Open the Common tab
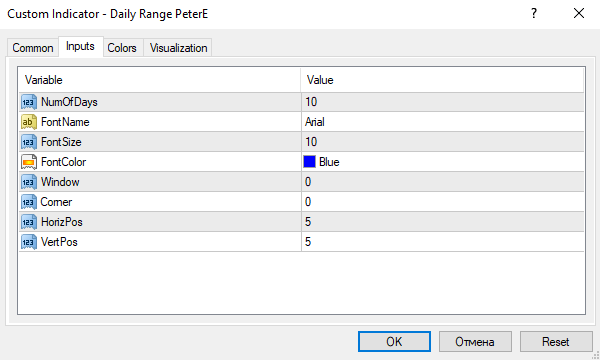Screen dimensions: 600x360 tap(33, 48)
